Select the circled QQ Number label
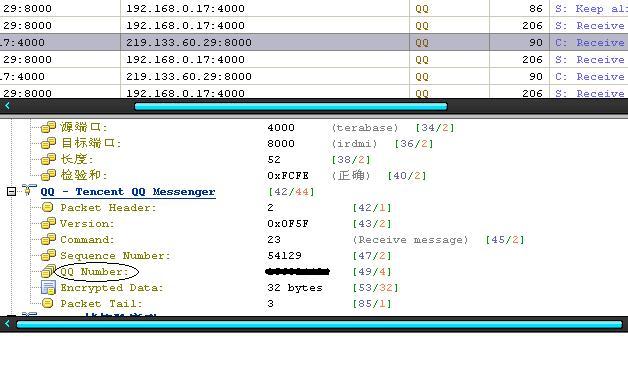Image resolution: width=628 pixels, height=384 pixels. [95, 271]
